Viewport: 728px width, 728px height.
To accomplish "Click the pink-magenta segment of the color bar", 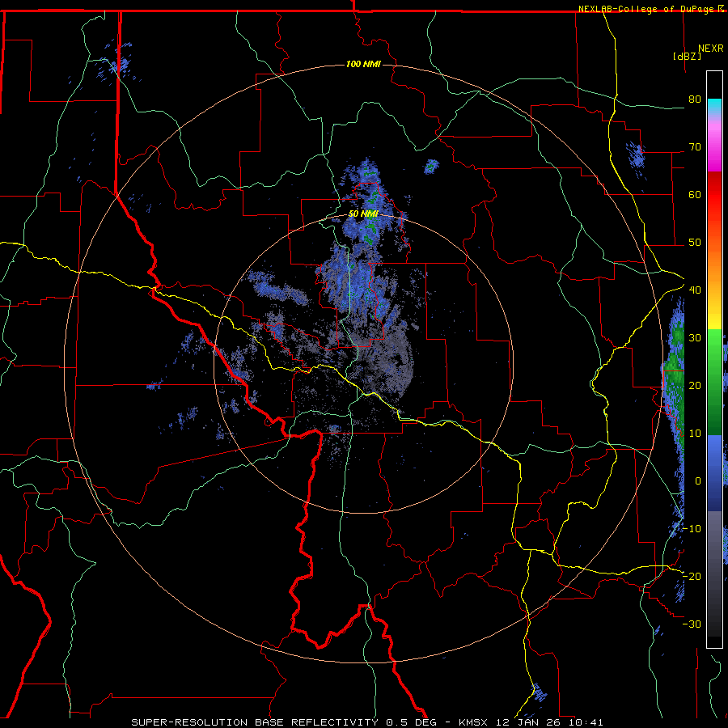I will click(714, 145).
